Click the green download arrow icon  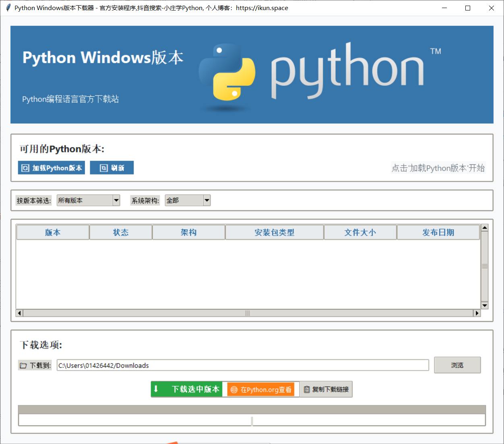156,389
